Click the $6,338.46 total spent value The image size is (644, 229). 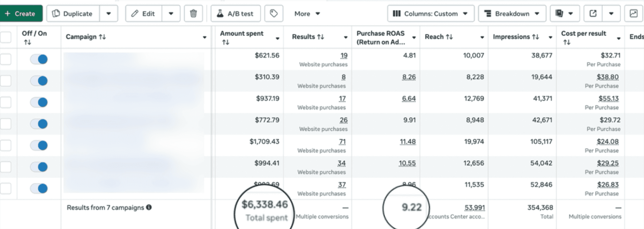coord(265,205)
